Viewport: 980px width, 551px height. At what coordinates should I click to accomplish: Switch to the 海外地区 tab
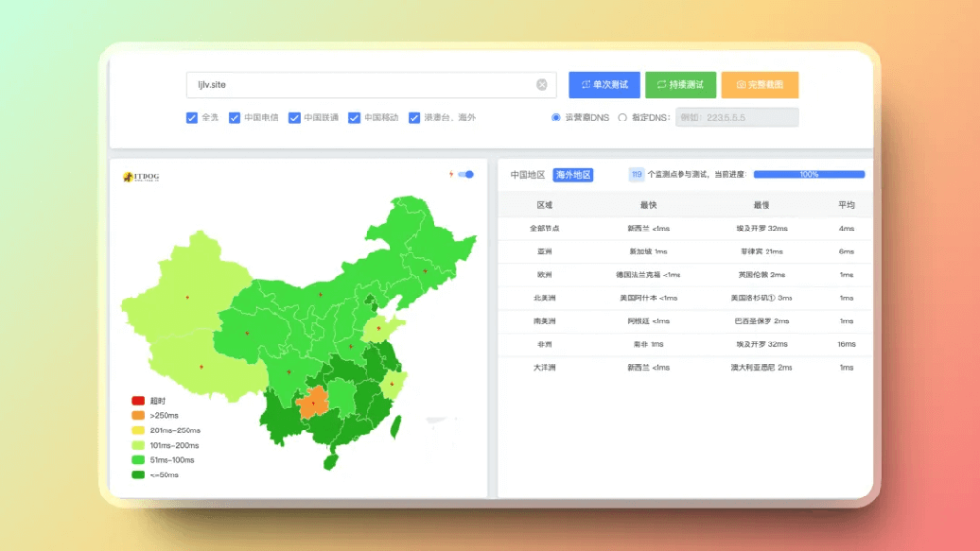click(x=573, y=175)
